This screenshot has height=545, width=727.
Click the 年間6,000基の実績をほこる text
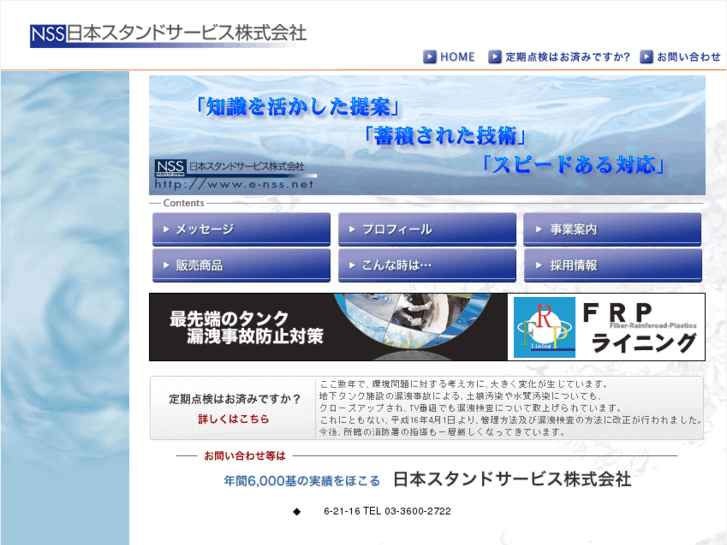302,481
